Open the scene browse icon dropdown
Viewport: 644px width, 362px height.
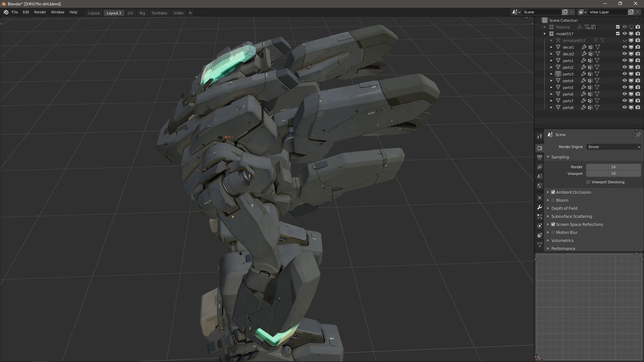point(516,12)
